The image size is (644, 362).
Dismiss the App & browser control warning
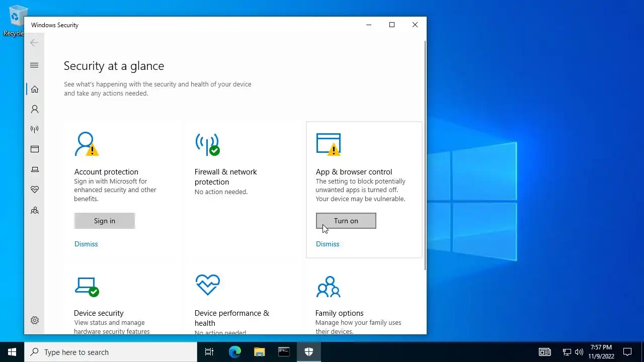[328, 244]
